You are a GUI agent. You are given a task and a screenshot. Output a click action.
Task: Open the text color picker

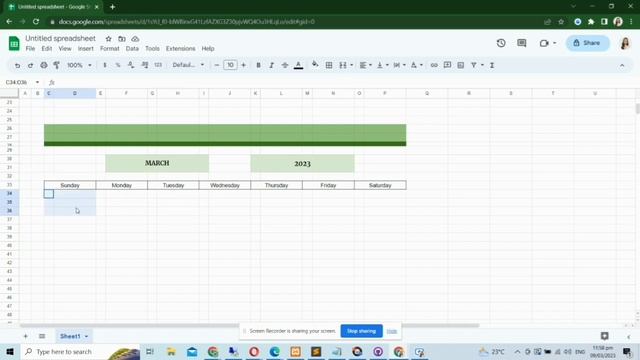298,65
